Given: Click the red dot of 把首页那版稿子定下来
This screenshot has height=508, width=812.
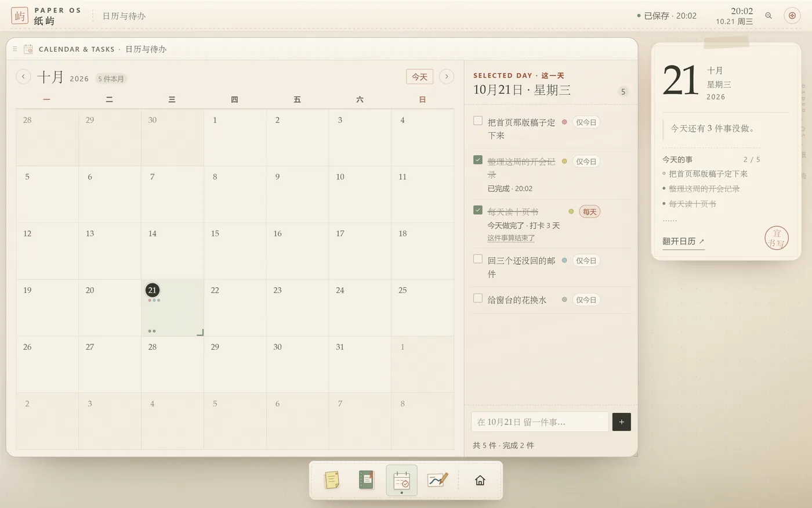Looking at the screenshot, I should pos(564,123).
